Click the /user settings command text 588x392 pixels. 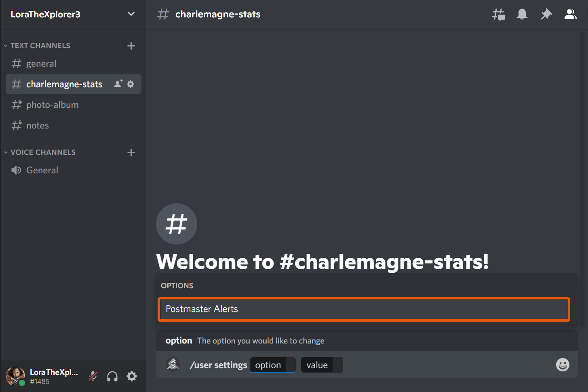(218, 365)
